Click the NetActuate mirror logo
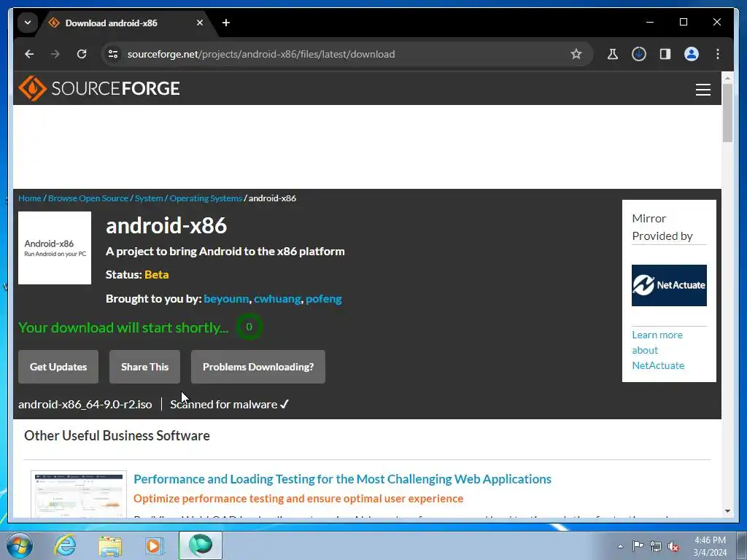 coord(669,285)
